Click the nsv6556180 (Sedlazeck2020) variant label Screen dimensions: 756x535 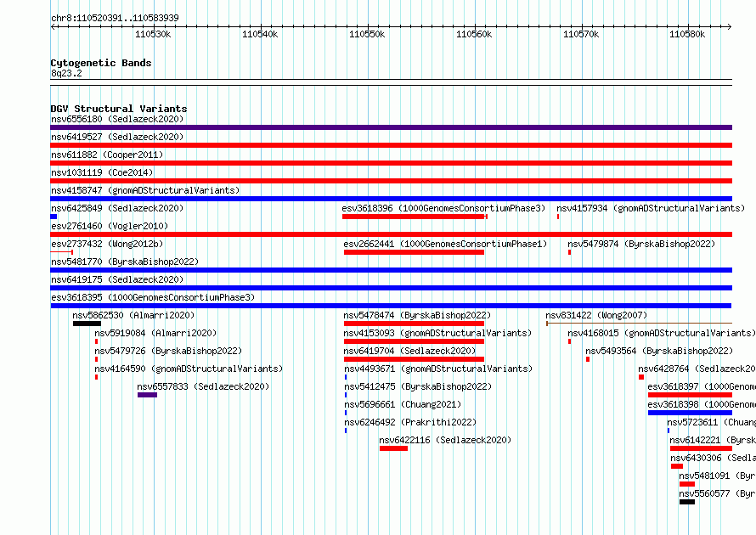click(117, 119)
